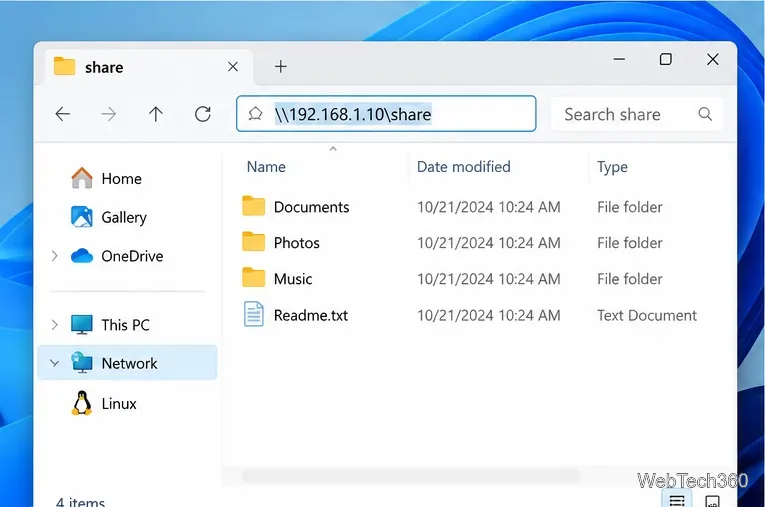This screenshot has width=765, height=507.
Task: Maximize the File Explorer window
Action: (665, 59)
